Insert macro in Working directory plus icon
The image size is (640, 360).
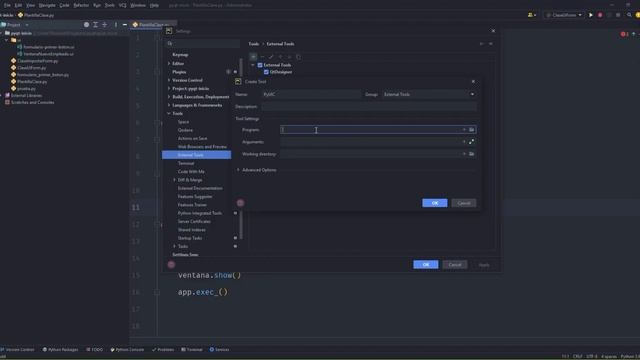pyautogui.click(x=464, y=154)
